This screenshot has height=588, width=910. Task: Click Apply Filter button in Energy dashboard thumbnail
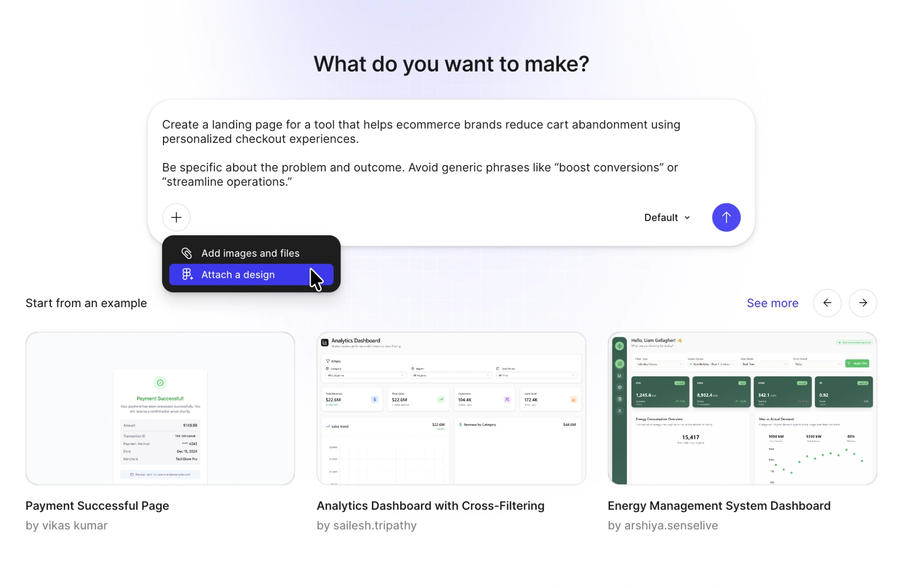pyautogui.click(x=857, y=363)
